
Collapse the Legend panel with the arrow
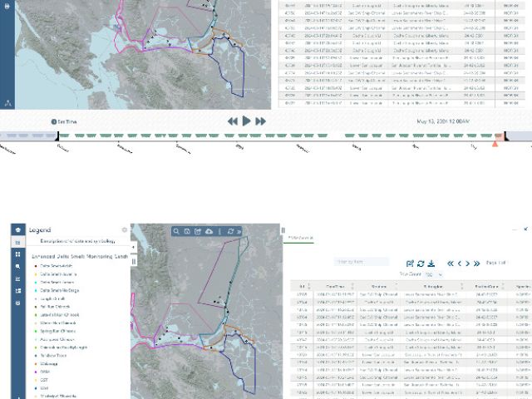tap(133, 247)
